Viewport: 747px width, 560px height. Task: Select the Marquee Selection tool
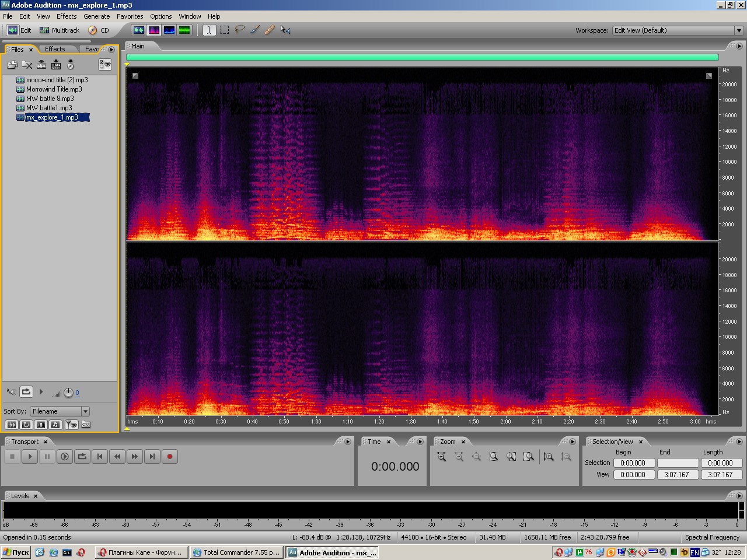click(225, 30)
